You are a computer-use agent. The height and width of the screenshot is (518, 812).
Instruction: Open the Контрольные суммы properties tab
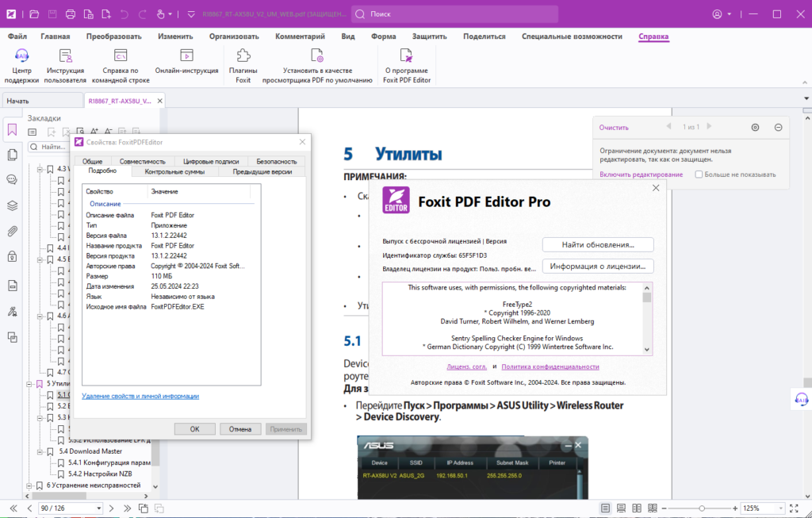coord(174,171)
